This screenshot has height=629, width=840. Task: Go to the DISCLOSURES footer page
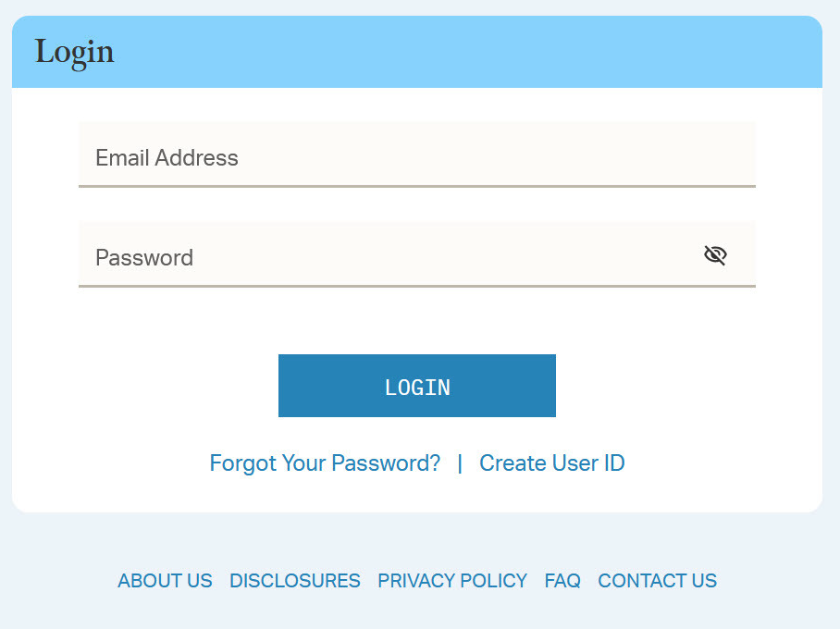click(295, 581)
